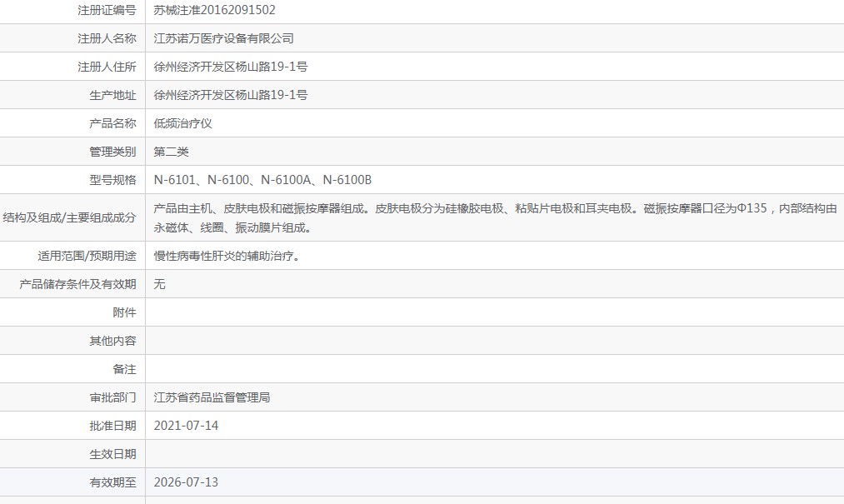Click the address value beside 生产地址
Viewport: 844px width, 504px height.
[231, 95]
